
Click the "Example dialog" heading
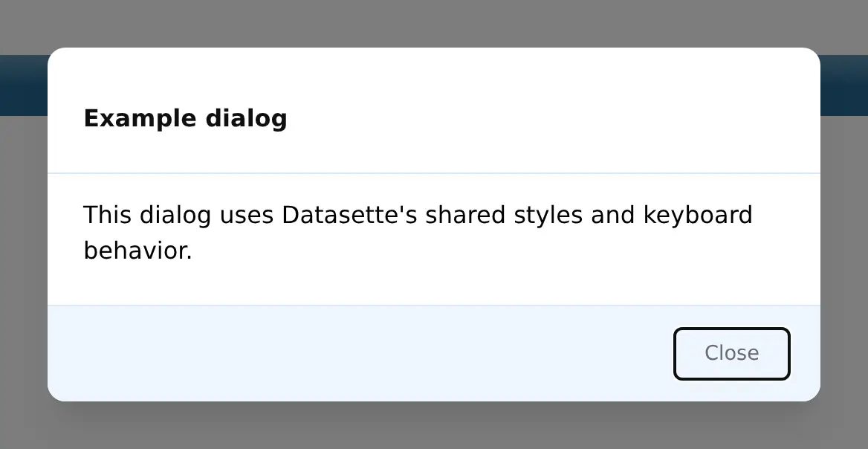(x=186, y=118)
